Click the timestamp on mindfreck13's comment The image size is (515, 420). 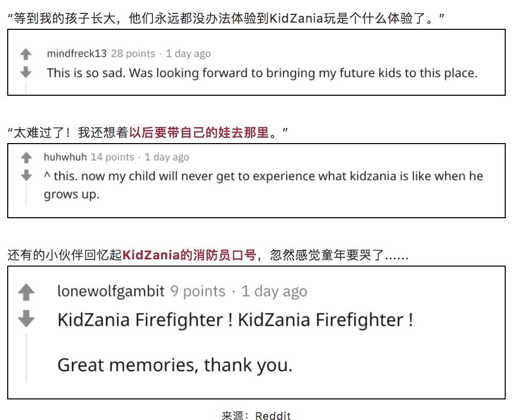[188, 54]
